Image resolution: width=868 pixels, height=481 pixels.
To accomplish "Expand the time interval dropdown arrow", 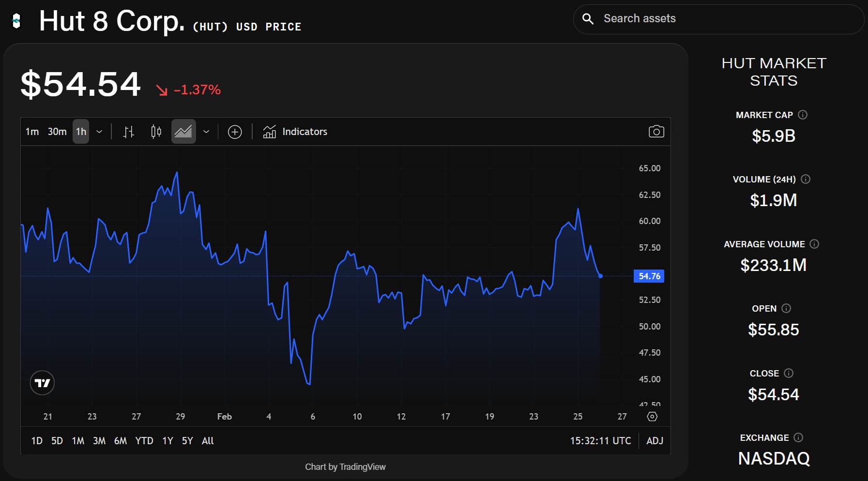I will pos(99,132).
